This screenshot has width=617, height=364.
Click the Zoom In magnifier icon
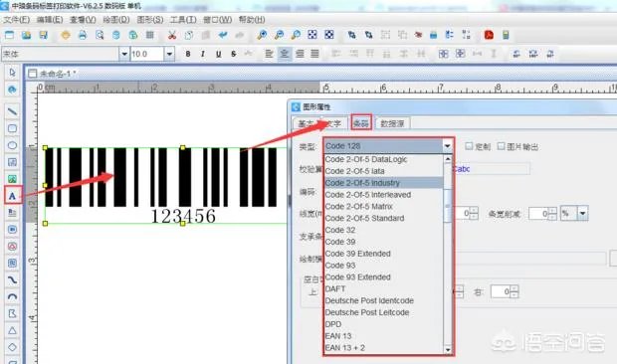(x=262, y=35)
